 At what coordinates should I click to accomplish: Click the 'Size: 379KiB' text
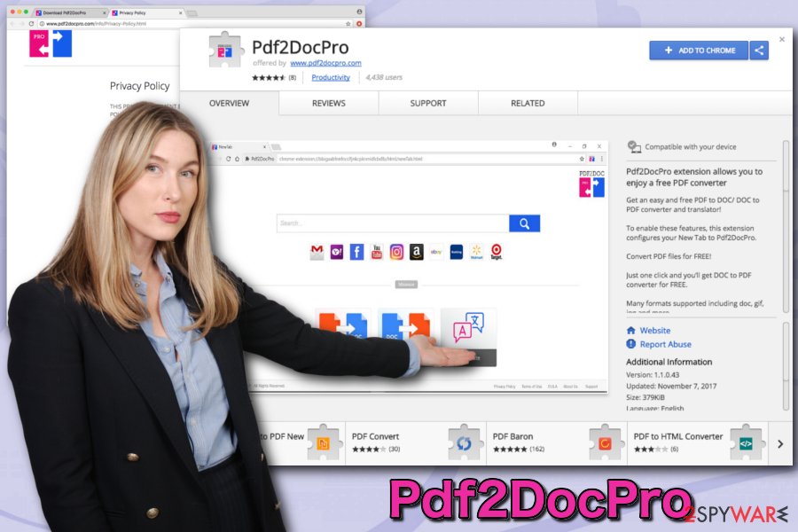(645, 397)
